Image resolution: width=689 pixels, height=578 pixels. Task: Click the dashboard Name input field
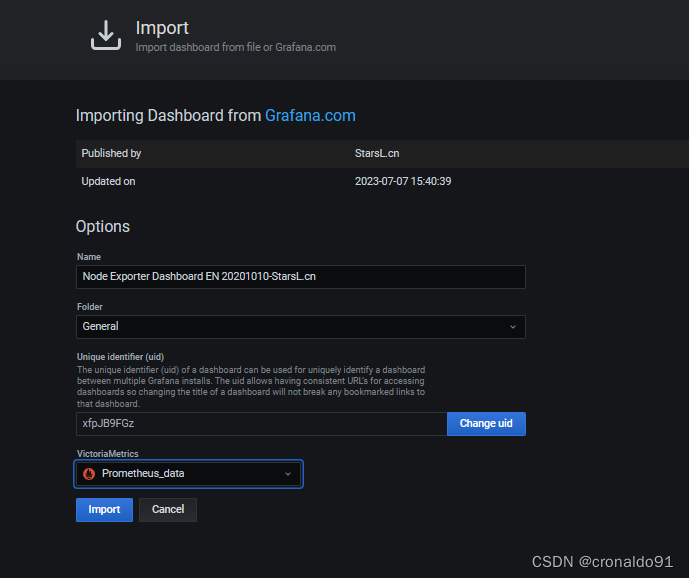click(301, 276)
